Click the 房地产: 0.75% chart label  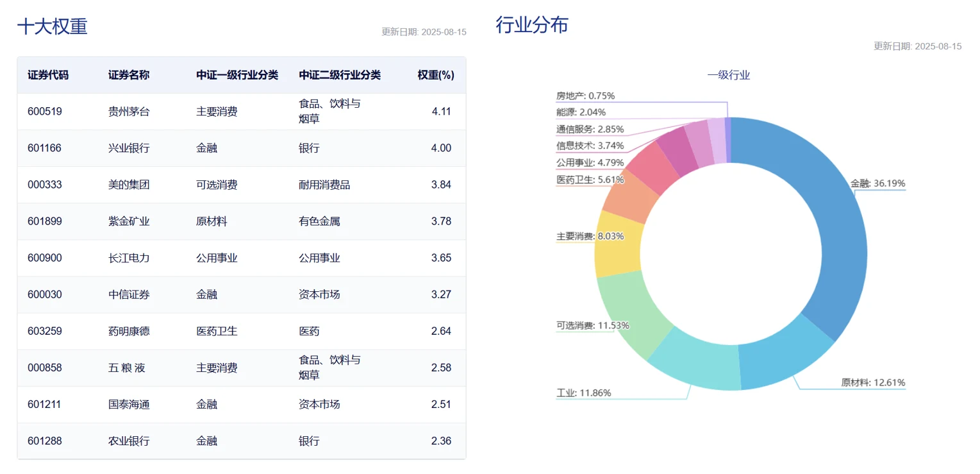click(585, 96)
